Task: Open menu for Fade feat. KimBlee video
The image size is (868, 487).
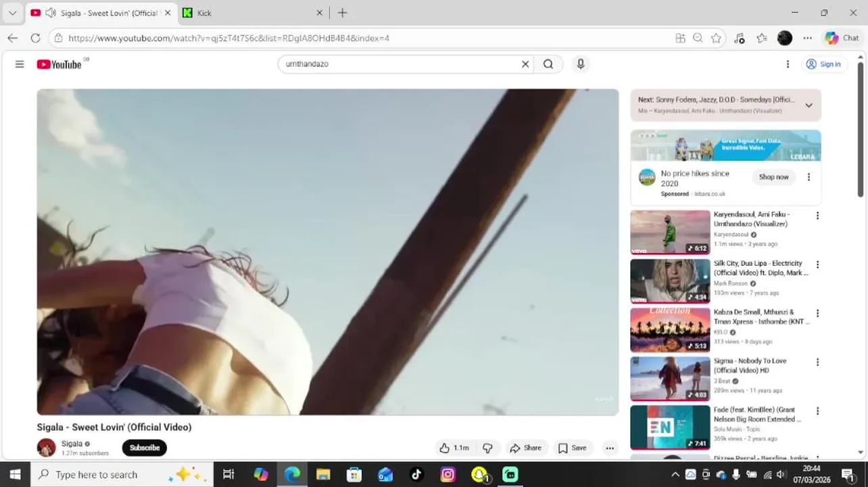Action: tap(817, 411)
